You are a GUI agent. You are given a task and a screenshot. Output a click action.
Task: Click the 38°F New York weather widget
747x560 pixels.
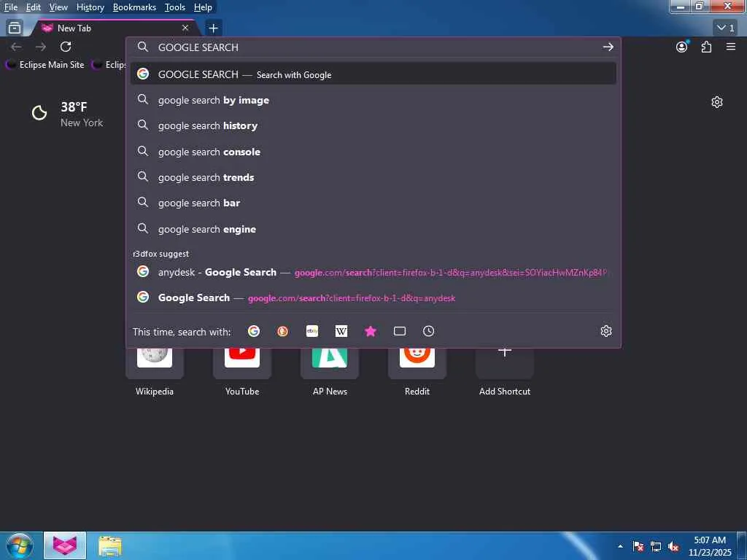(x=67, y=114)
